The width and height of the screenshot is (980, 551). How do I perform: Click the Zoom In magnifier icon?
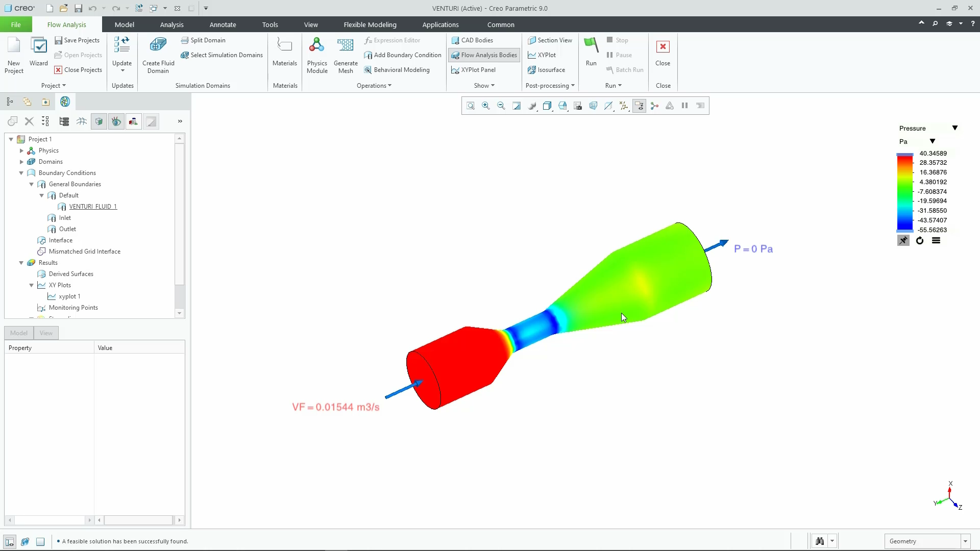point(486,106)
